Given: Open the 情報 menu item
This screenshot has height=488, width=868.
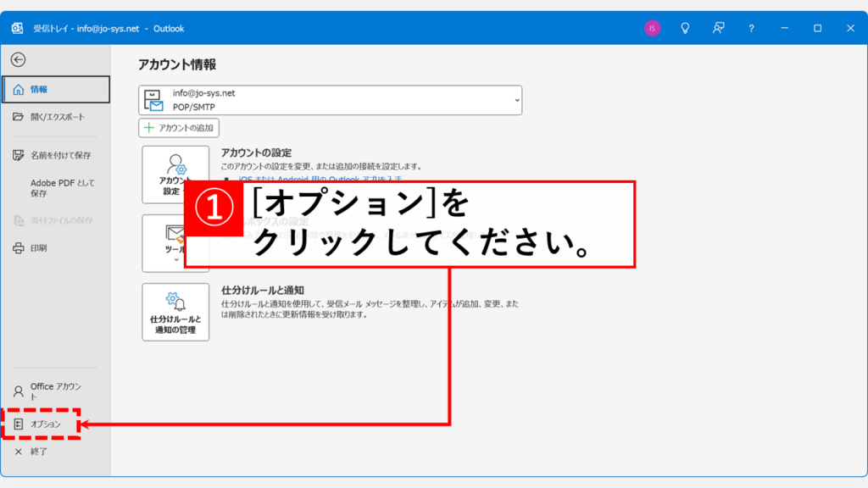Looking at the screenshot, I should 56,90.
